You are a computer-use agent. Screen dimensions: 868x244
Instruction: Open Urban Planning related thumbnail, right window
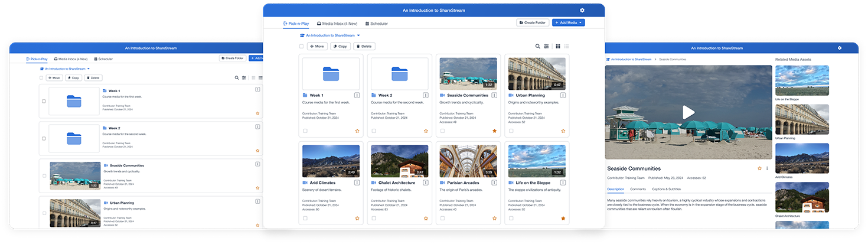click(x=802, y=120)
